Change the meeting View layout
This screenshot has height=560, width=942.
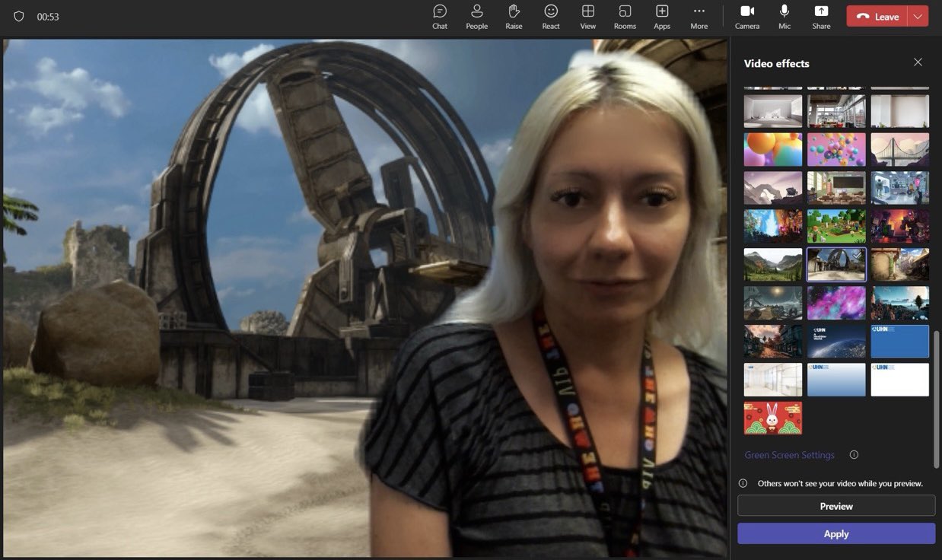(x=588, y=16)
